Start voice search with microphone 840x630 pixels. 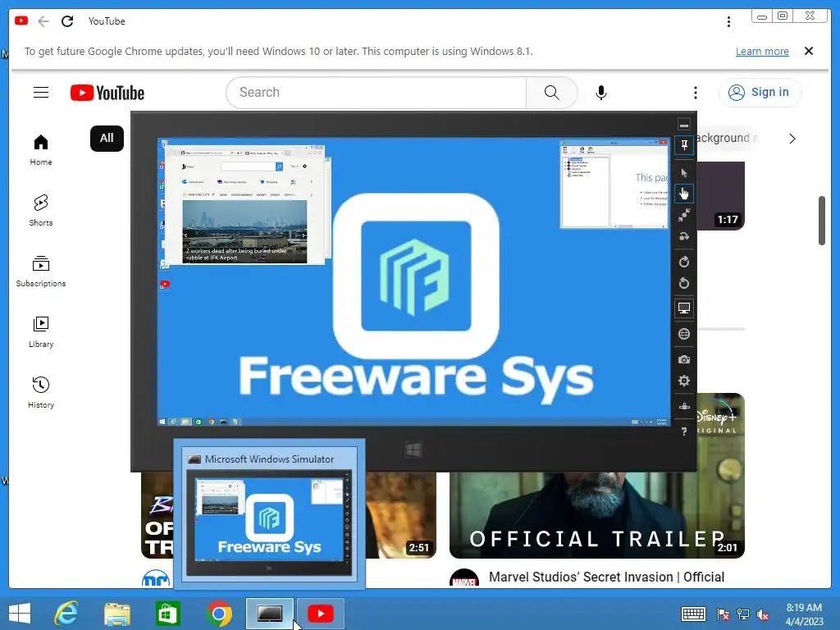601,93
